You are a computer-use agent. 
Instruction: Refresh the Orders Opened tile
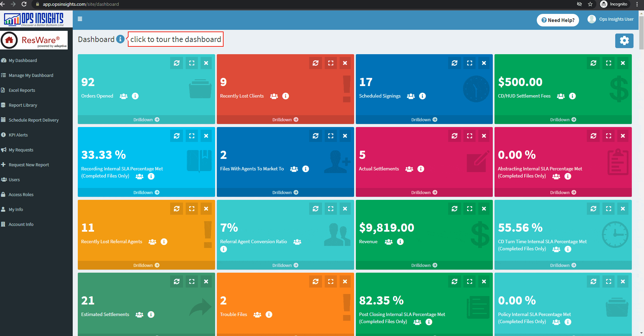[x=176, y=63]
